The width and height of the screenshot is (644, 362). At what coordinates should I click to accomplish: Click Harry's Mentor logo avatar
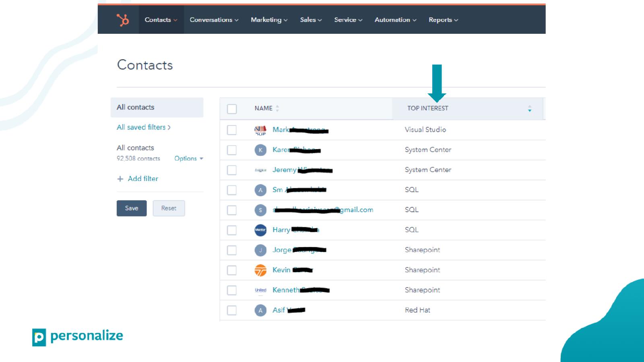point(260,230)
